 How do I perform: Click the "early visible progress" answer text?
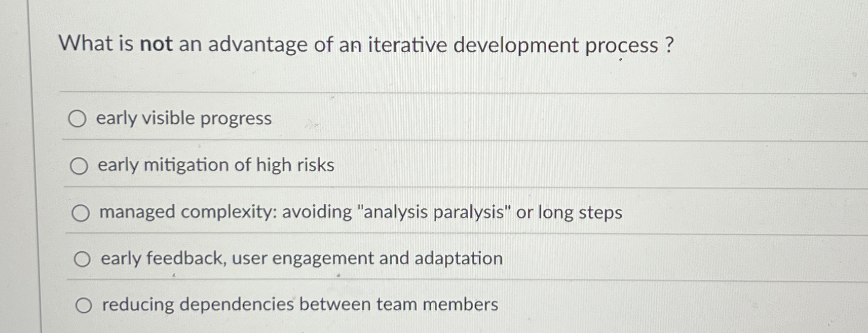click(183, 119)
